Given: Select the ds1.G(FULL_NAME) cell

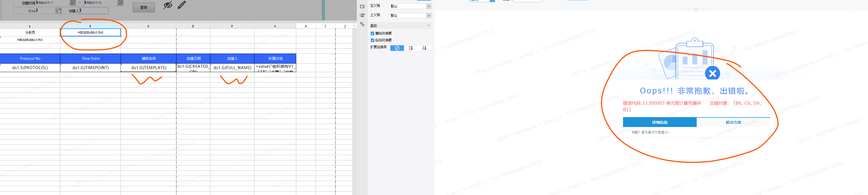Looking at the screenshot, I should click(232, 67).
